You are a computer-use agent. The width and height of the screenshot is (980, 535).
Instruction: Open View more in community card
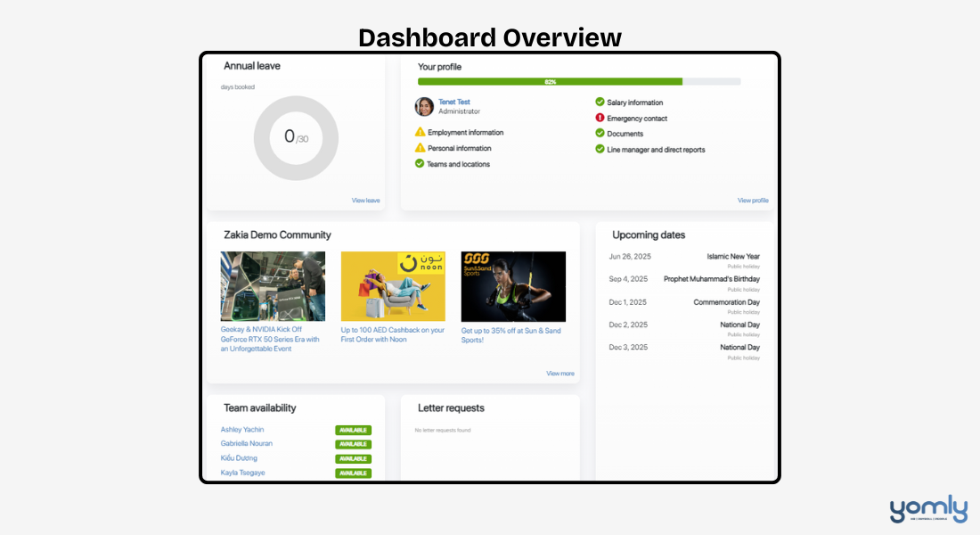click(560, 374)
